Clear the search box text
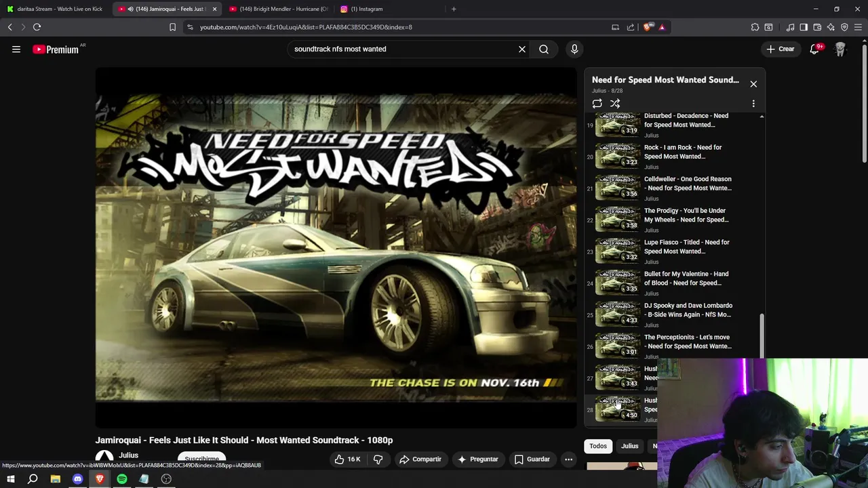The height and width of the screenshot is (488, 868). tap(522, 49)
